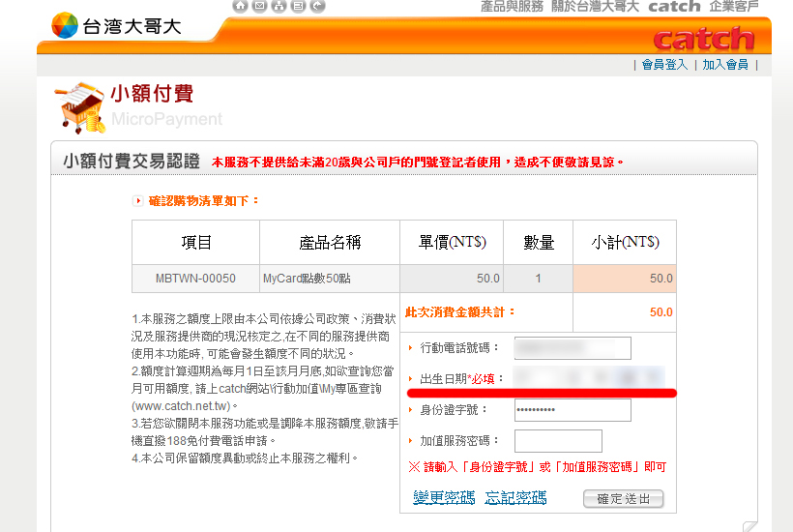Click the 產品名稱 column header

(330, 242)
